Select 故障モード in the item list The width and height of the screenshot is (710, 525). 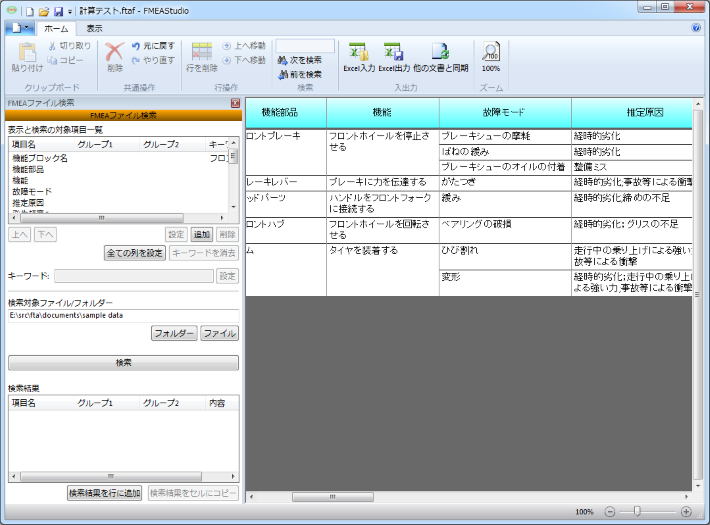31,190
